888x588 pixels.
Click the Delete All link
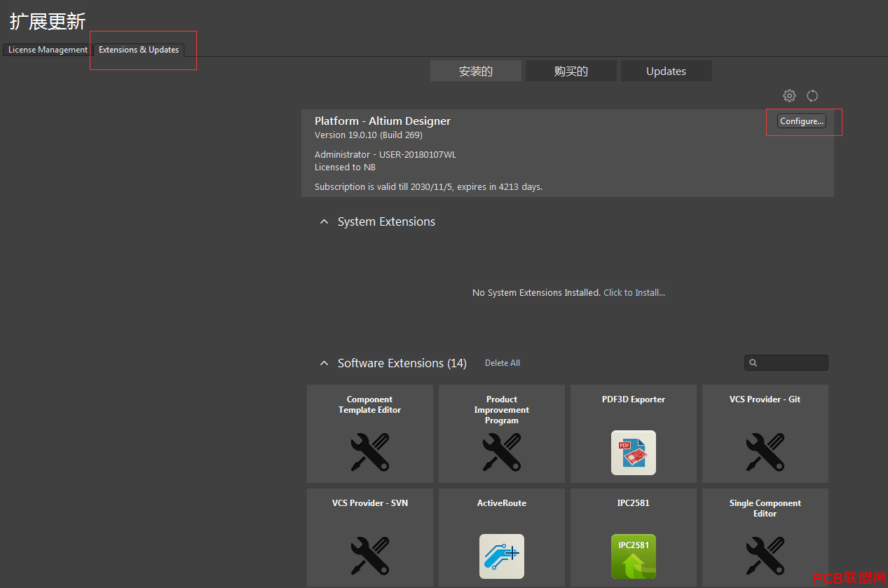pyautogui.click(x=503, y=363)
